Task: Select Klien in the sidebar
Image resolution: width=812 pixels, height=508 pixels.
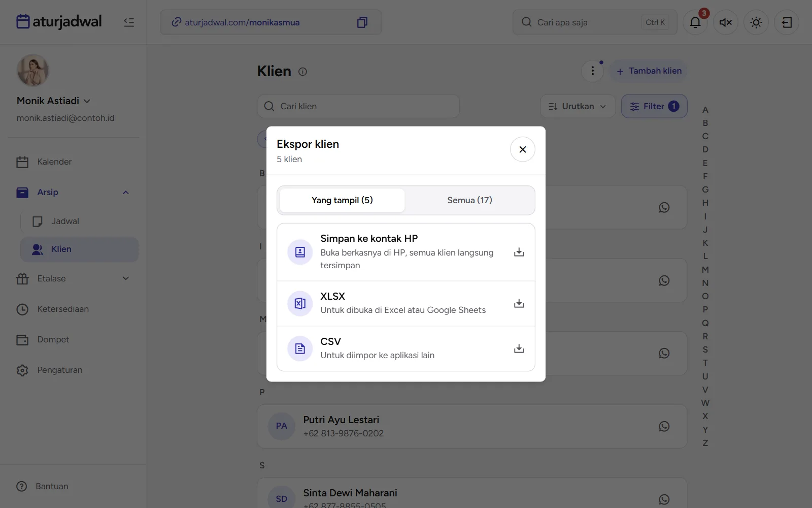Action: click(x=79, y=249)
